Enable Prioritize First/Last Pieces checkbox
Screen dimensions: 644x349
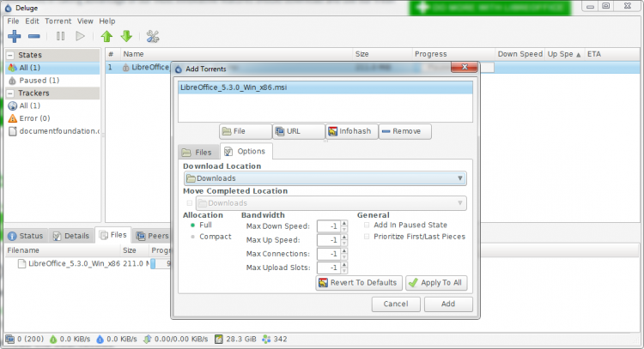(x=367, y=237)
